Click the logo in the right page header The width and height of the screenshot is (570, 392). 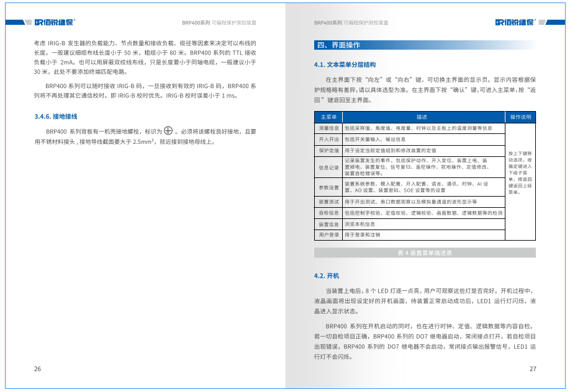516,22
